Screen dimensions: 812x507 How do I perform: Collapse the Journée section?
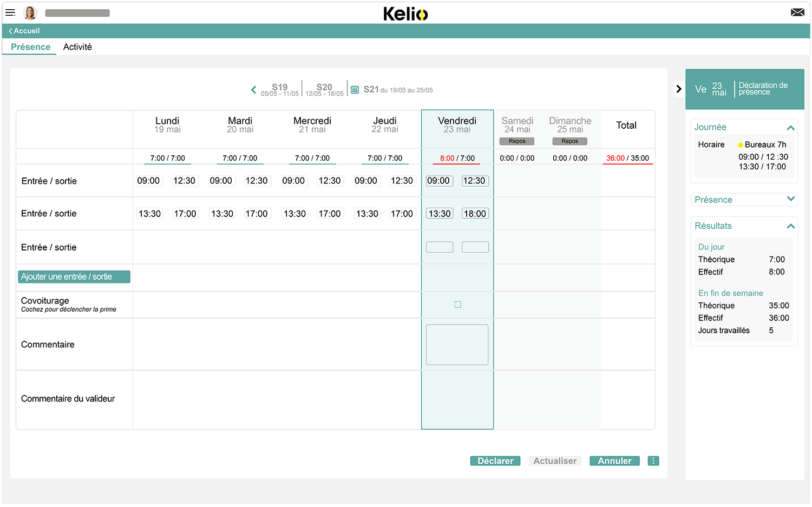(x=791, y=127)
